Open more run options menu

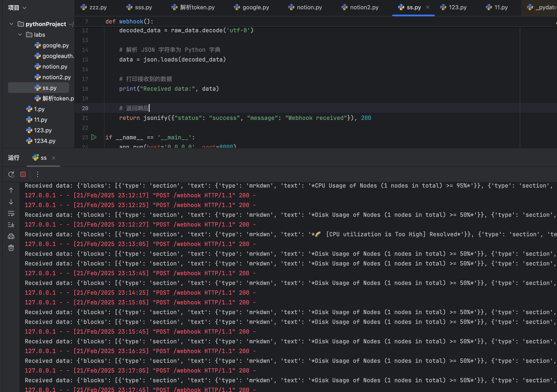point(37,174)
